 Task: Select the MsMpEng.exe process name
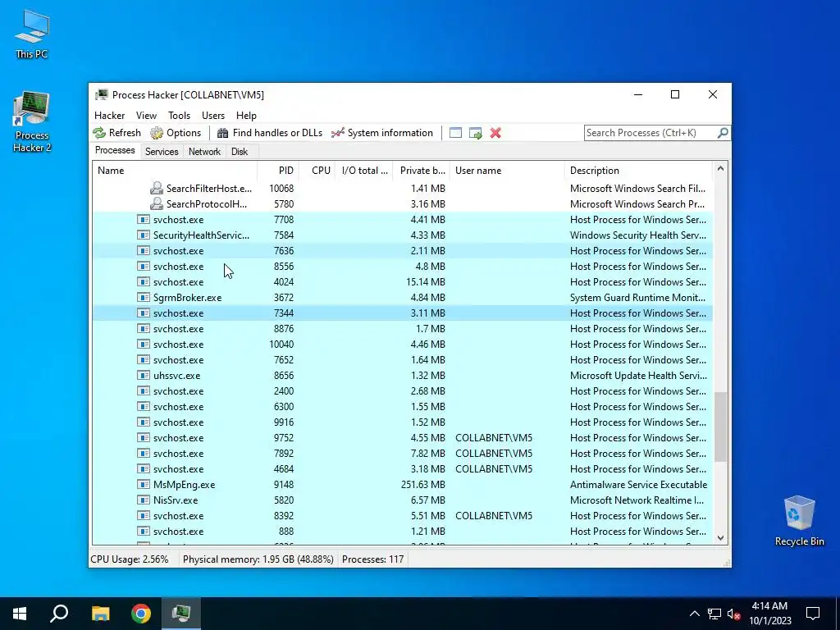(x=184, y=484)
